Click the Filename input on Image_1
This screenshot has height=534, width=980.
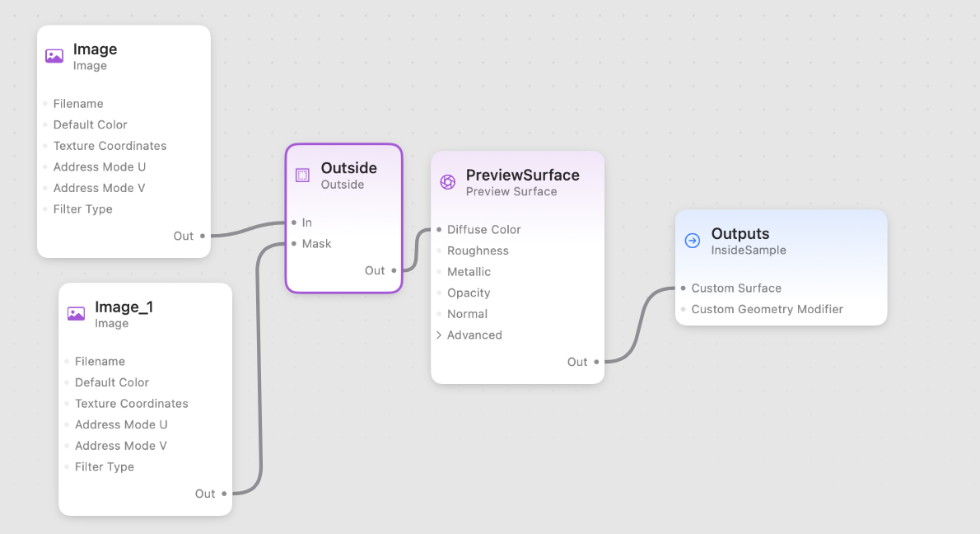pyautogui.click(x=100, y=361)
